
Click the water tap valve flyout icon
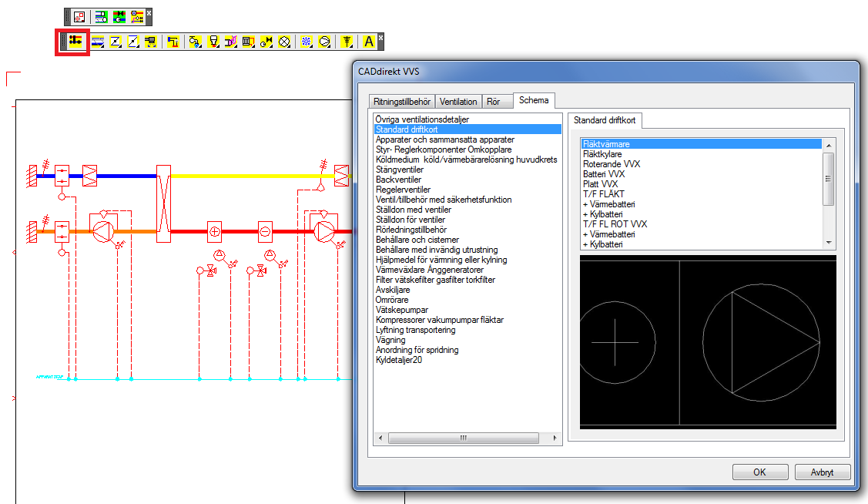pos(195,42)
